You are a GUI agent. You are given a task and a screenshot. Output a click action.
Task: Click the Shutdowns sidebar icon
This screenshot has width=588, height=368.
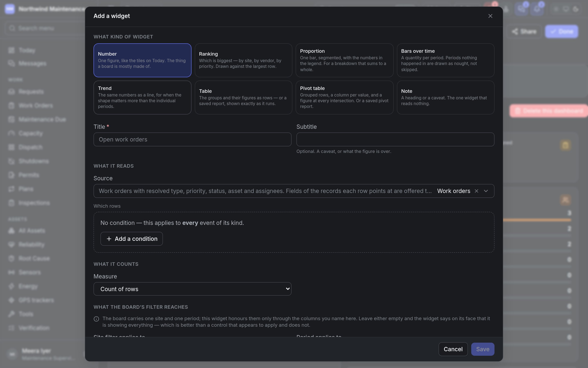tap(11, 161)
